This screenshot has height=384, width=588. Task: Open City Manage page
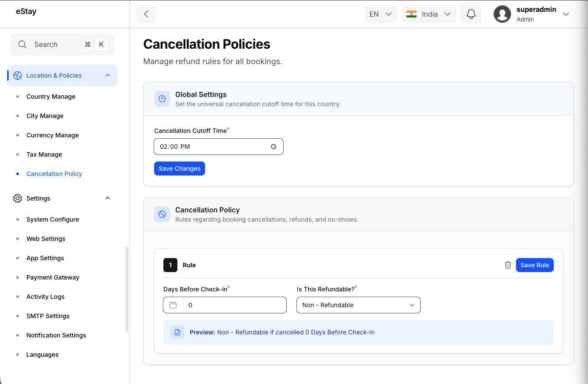(x=45, y=116)
